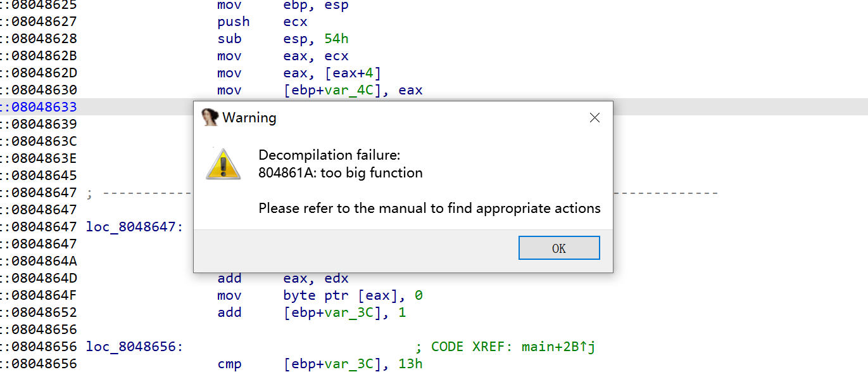Click 'mov byte ptr [eax], 0' instruction

click(x=320, y=295)
